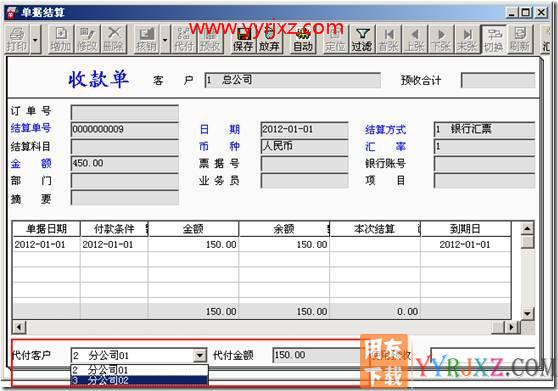Click the 币种 field 人民币
The height and width of the screenshot is (391, 558).
[x=304, y=146]
